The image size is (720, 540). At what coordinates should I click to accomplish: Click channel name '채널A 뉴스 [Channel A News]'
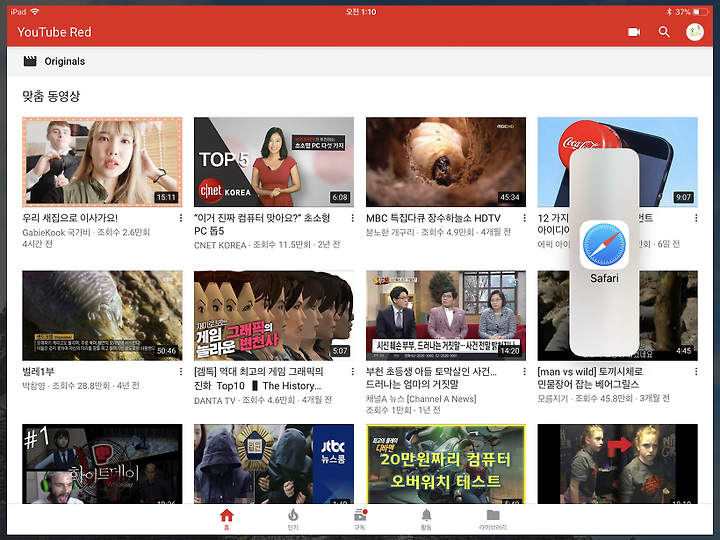click(421, 399)
